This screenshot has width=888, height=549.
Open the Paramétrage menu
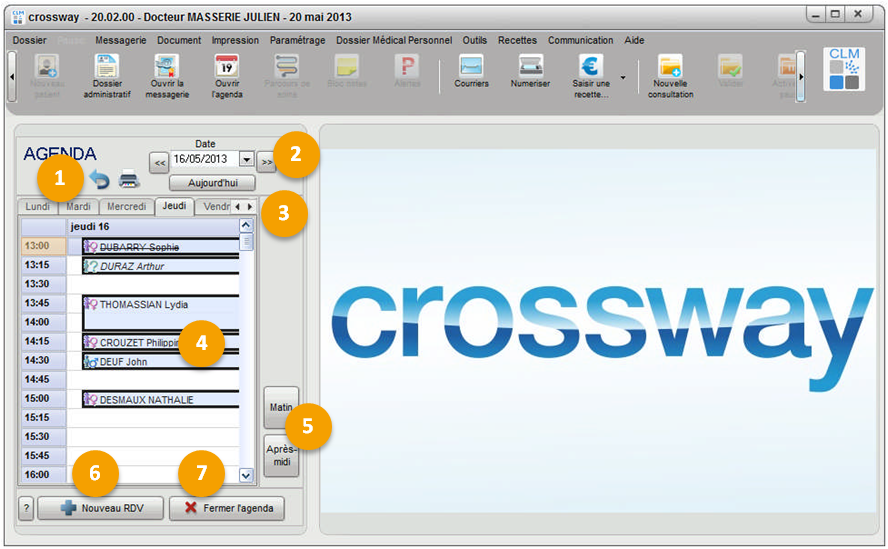coord(297,40)
